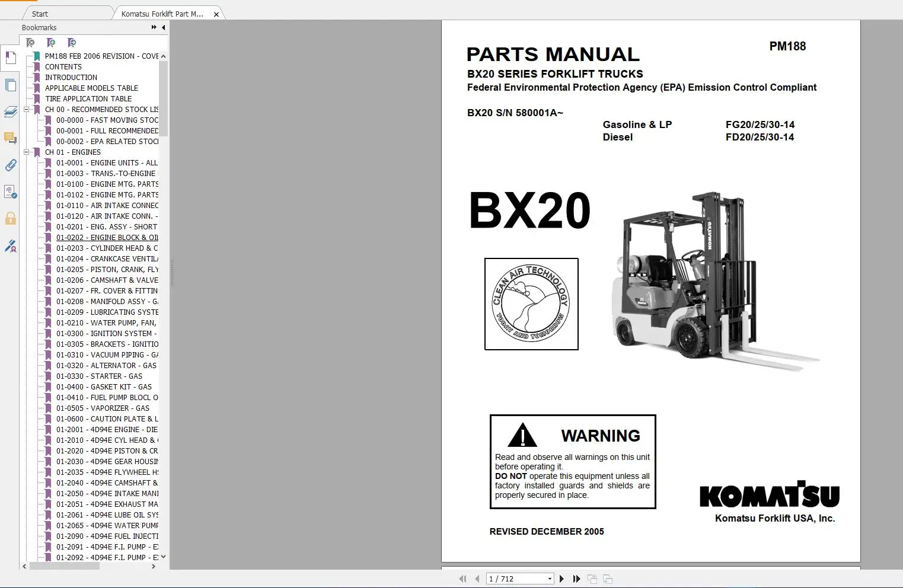Collapse the CH 00 Recommended Stock List node
Screen dimensions: 903x588
tap(27, 110)
